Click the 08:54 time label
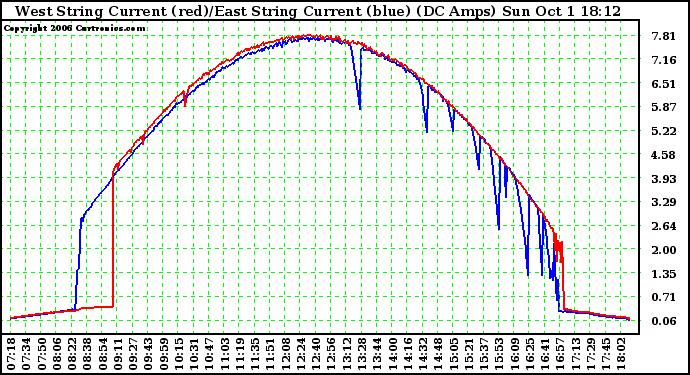Screen dimensions: 690x375 point(103,354)
